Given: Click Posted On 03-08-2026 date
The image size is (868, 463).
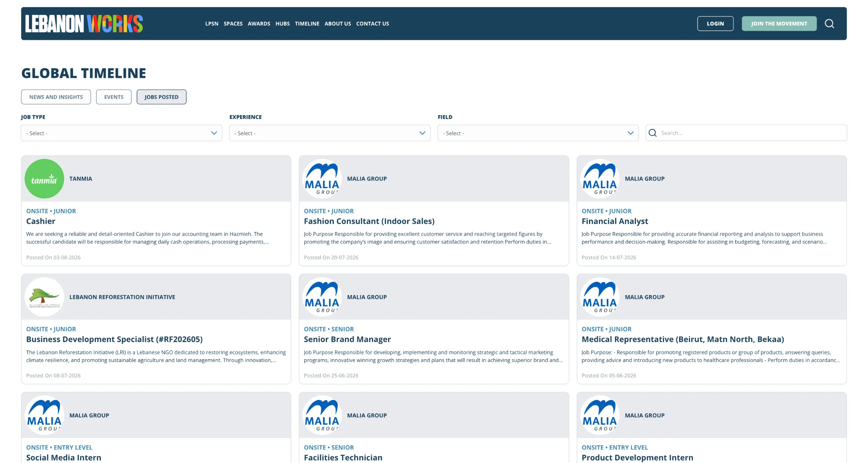Looking at the screenshot, I should 53,257.
